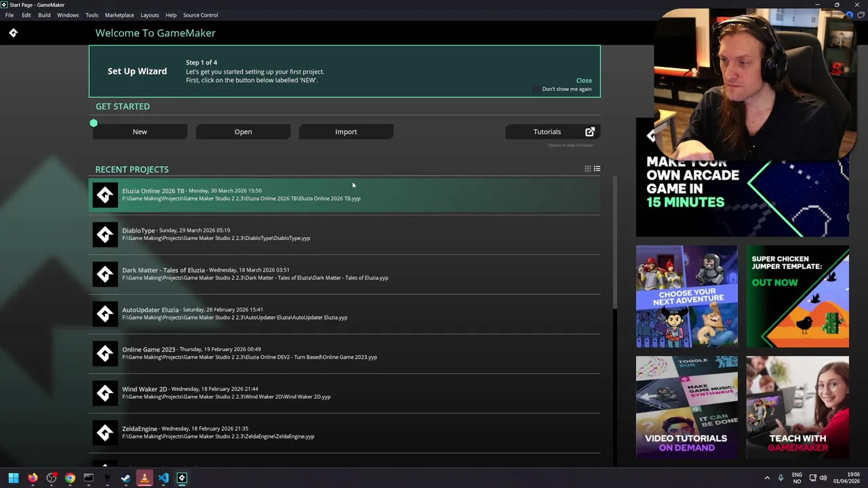The width and height of the screenshot is (868, 488).
Task: Close the Set Up Wizard panel
Action: coord(584,80)
